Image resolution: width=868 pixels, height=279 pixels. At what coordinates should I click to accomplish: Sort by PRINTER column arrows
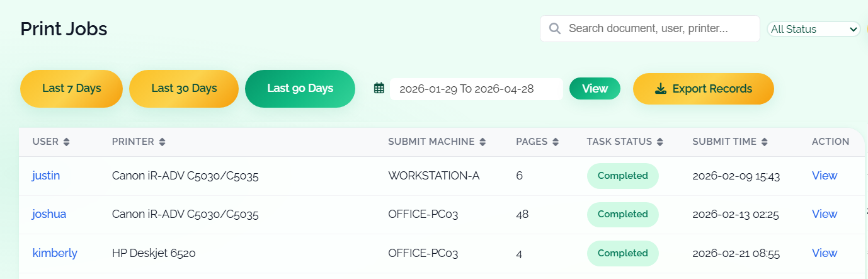click(x=162, y=142)
